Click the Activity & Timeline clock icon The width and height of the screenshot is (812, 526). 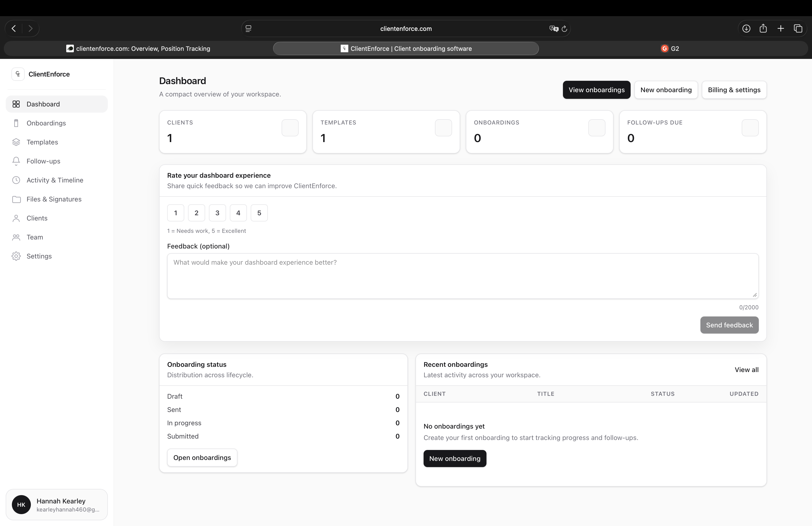click(16, 180)
